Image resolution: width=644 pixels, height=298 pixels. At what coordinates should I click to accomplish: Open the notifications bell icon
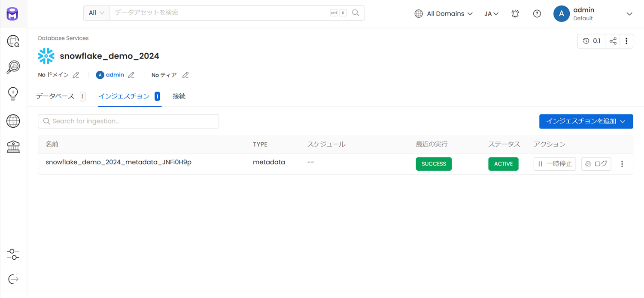(515, 14)
